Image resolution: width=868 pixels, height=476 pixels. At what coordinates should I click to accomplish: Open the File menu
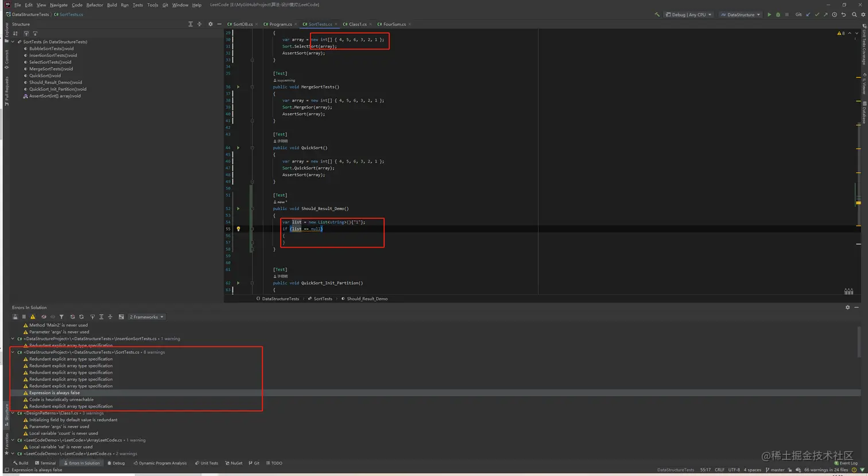[18, 5]
